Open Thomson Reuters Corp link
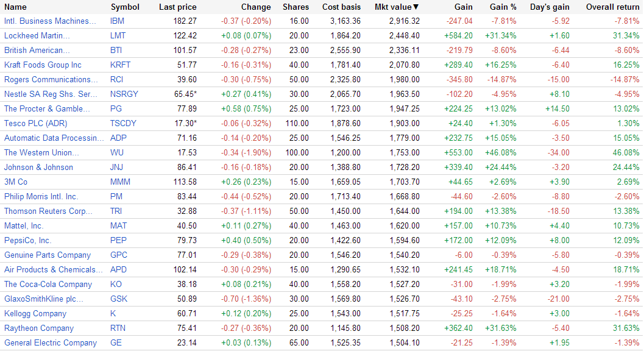The width and height of the screenshot is (644, 351). pyautogui.click(x=48, y=211)
